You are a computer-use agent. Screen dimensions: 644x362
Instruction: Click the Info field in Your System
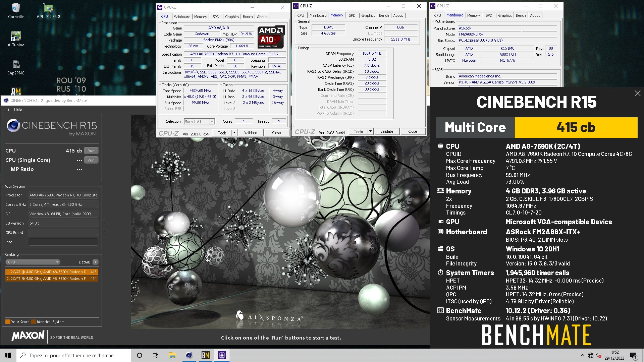[63, 242]
